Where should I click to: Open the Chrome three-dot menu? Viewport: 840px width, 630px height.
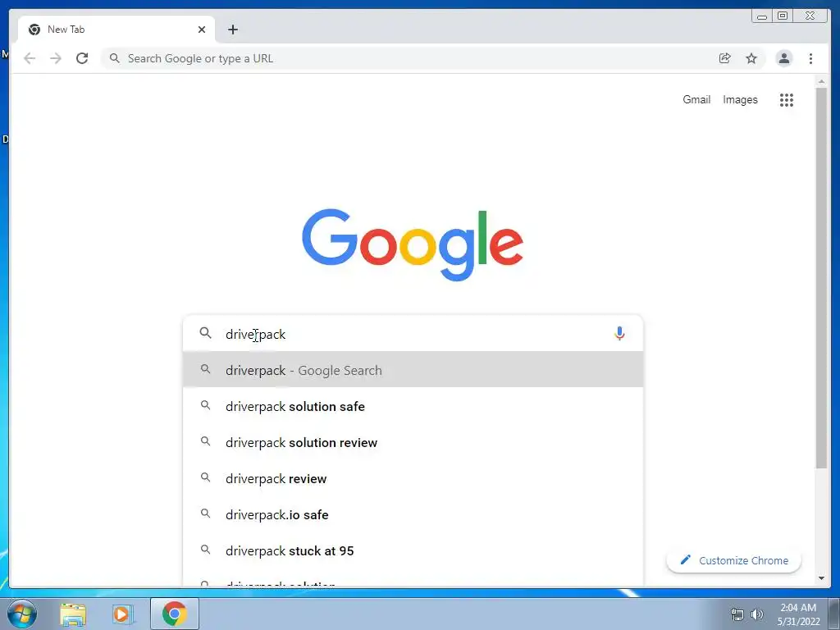[x=810, y=58]
